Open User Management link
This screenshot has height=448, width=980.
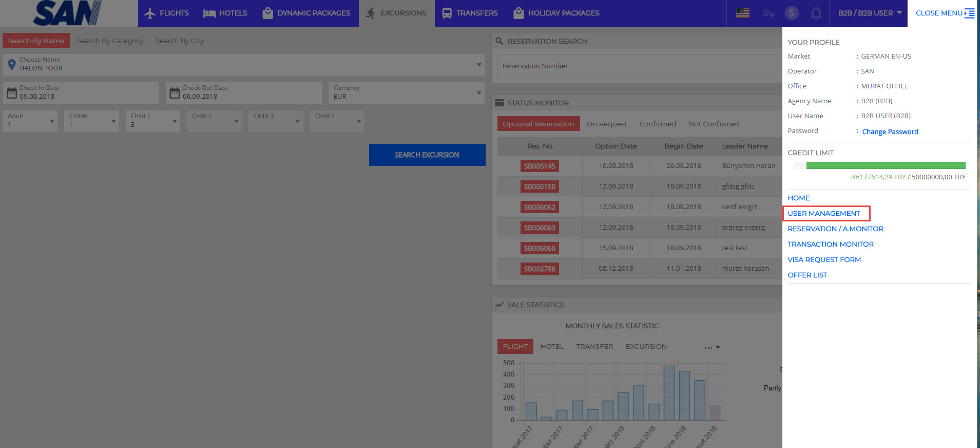[823, 213]
